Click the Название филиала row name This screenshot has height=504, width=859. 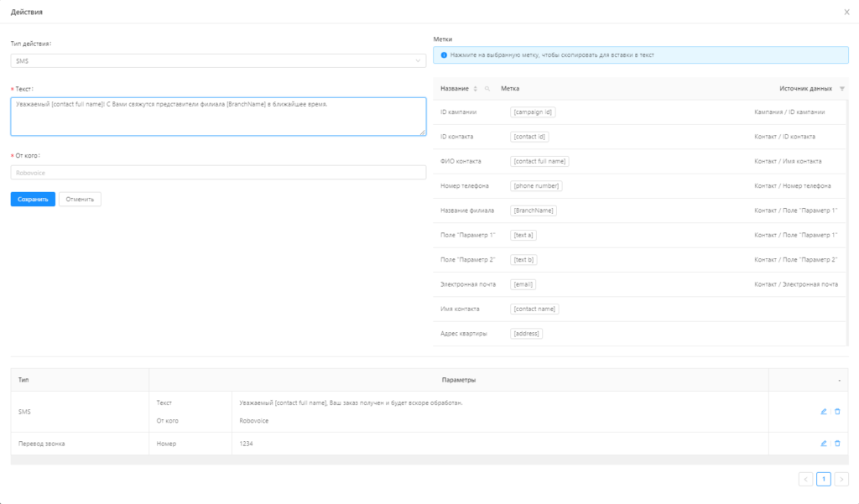(x=467, y=211)
